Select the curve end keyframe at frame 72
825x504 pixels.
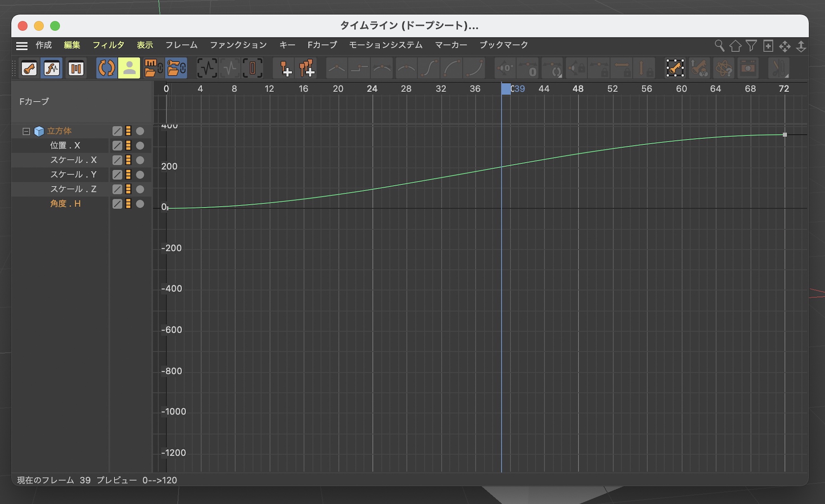[785, 135]
